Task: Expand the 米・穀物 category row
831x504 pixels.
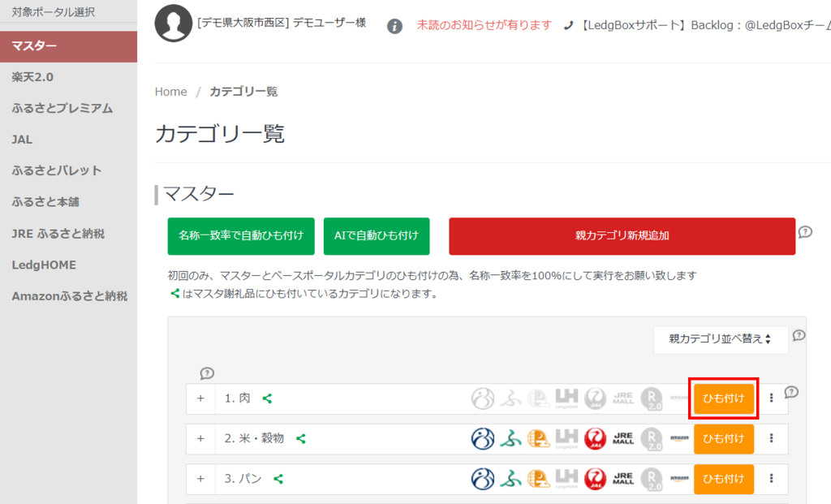Action: coord(200,438)
